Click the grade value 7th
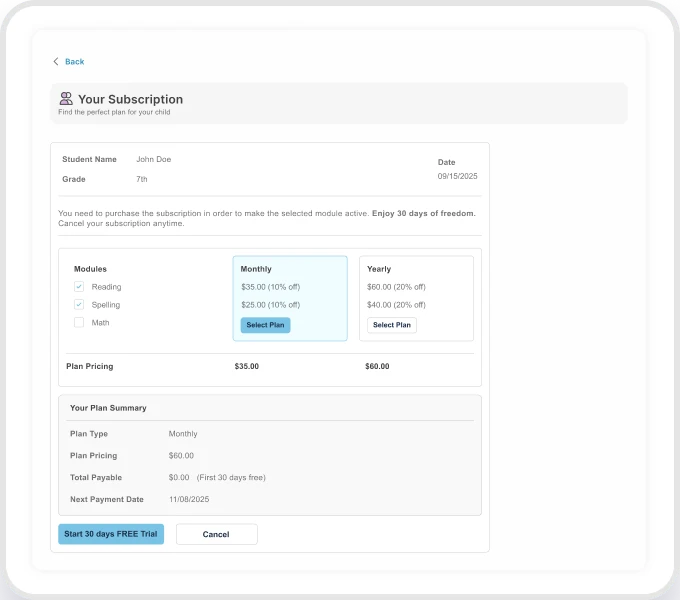The image size is (680, 600). point(142,179)
